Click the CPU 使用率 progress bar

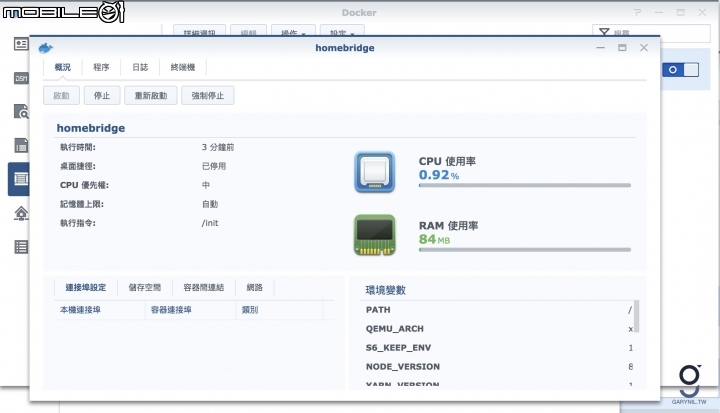click(x=525, y=186)
